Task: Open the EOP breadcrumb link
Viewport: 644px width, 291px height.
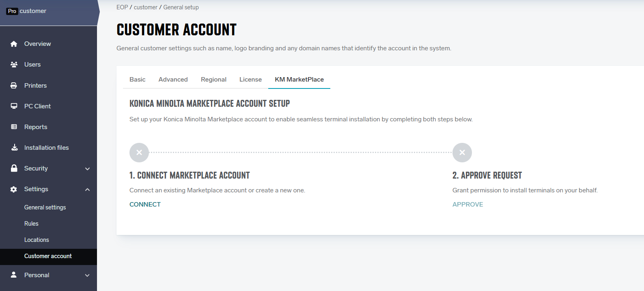Action: pyautogui.click(x=122, y=7)
